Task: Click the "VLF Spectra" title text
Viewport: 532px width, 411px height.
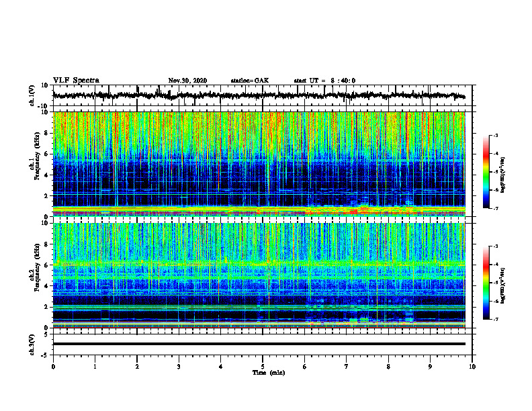Action: pos(76,81)
